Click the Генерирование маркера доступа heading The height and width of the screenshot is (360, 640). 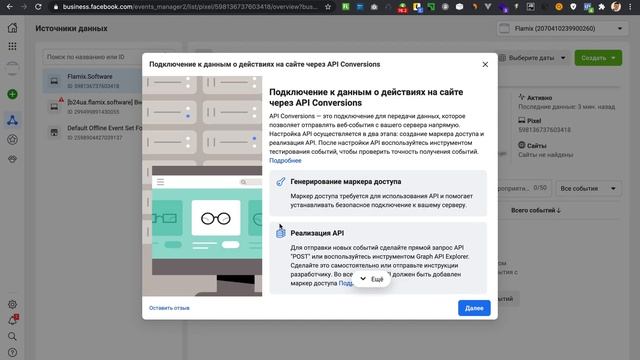coord(346,182)
